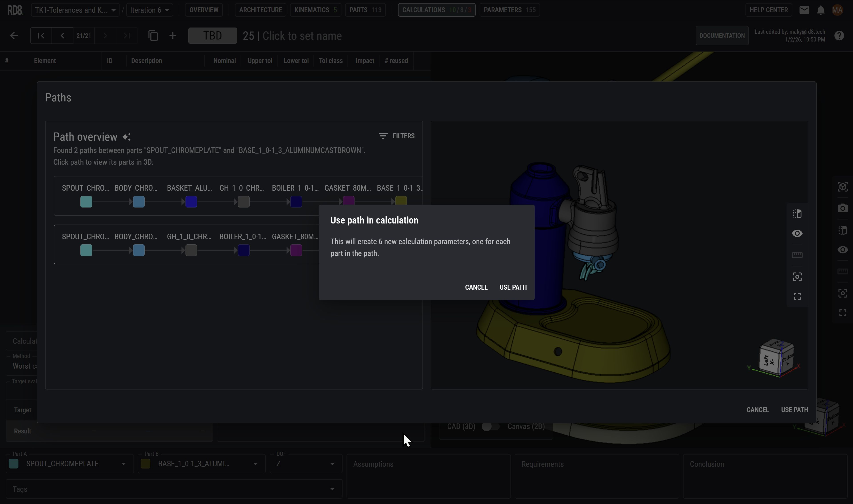The height and width of the screenshot is (504, 853).
Task: Click the AI sparkle icon beside Path overview
Action: (126, 137)
